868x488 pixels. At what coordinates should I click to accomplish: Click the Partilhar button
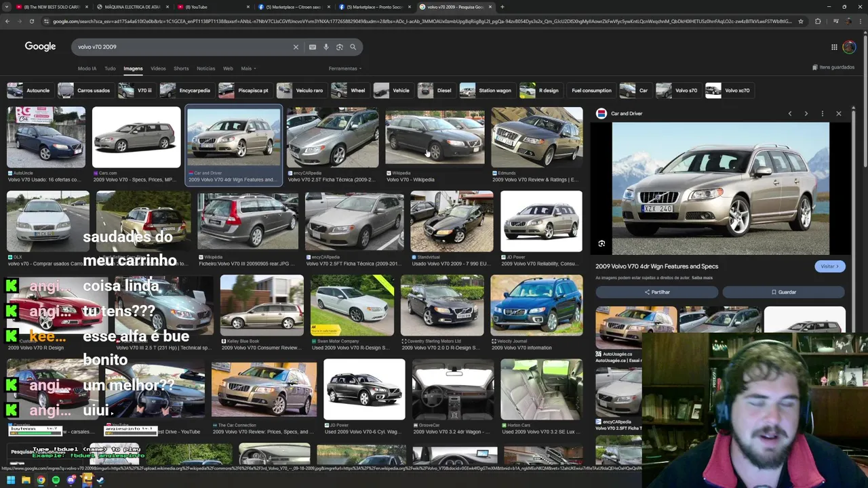coord(656,292)
